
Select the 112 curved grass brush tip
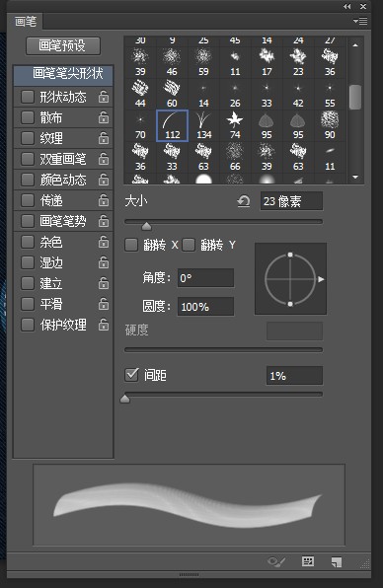point(172,125)
